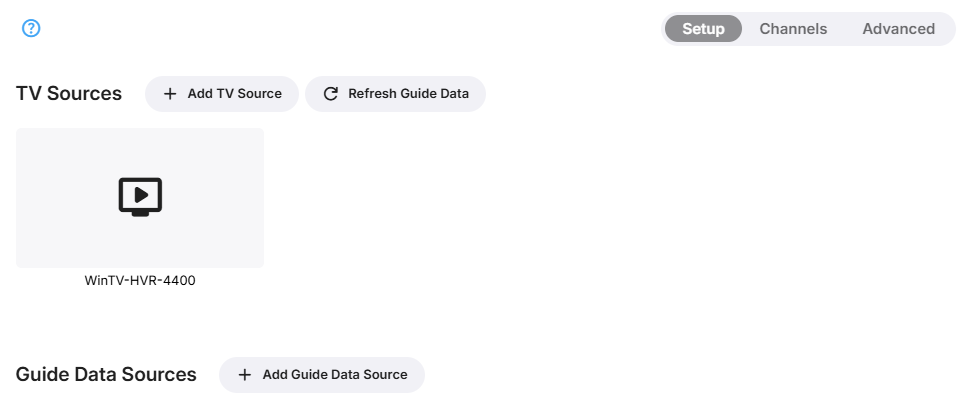Click the word "Channels" in the top switcher

coord(793,29)
